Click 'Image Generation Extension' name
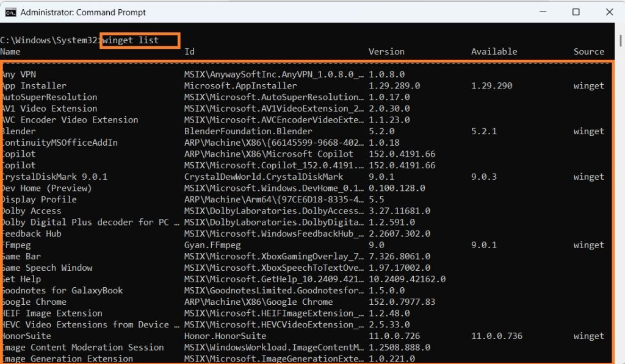Screen dimensions: 625x364 click(x=67, y=359)
